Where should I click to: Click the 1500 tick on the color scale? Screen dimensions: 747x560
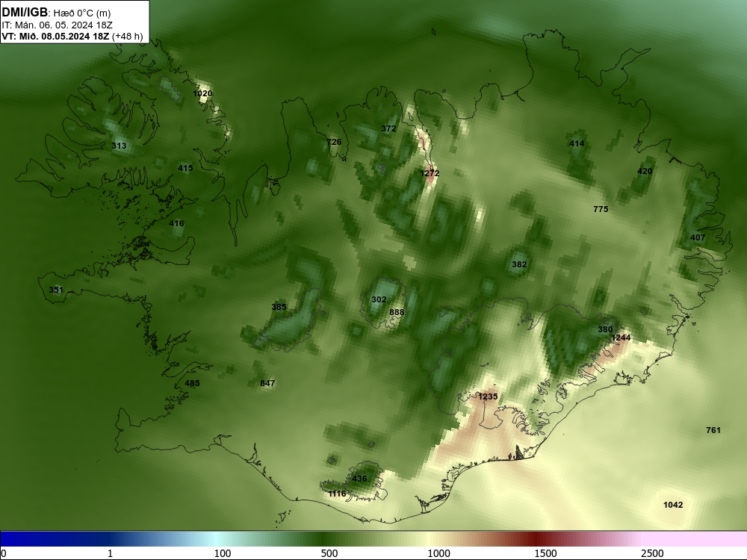pyautogui.click(x=545, y=553)
